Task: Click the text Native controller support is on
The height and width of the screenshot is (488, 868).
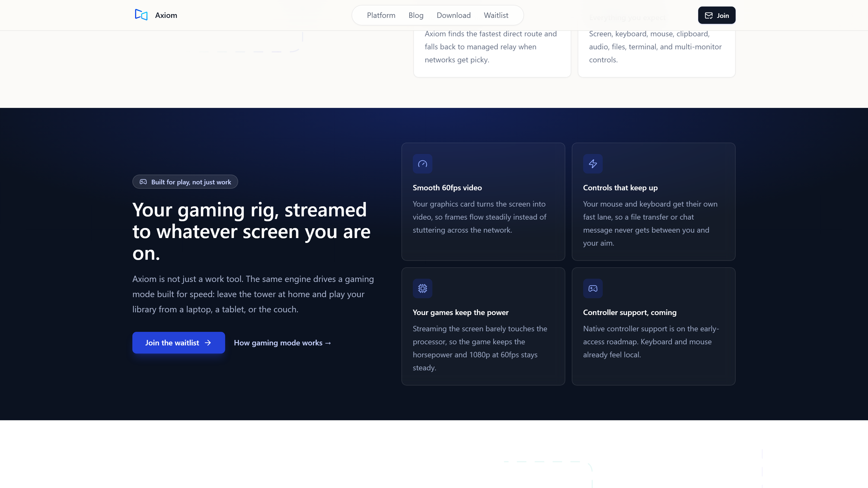Action: coord(651,342)
